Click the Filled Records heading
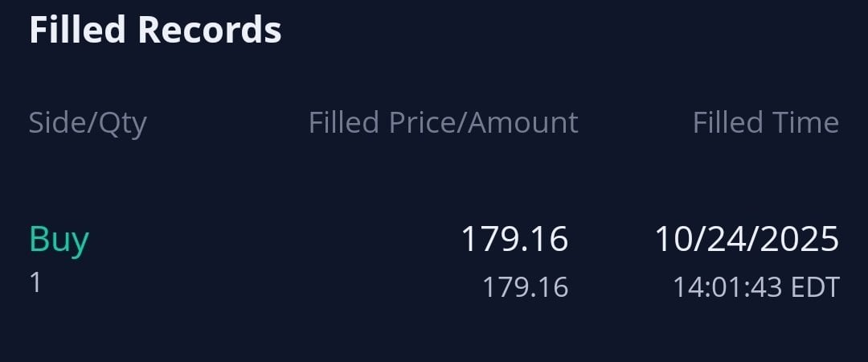 (x=155, y=30)
